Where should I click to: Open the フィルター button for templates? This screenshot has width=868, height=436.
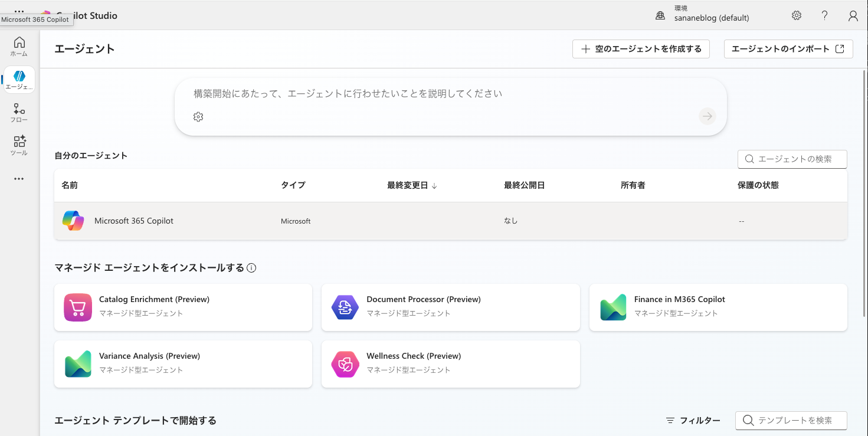693,421
